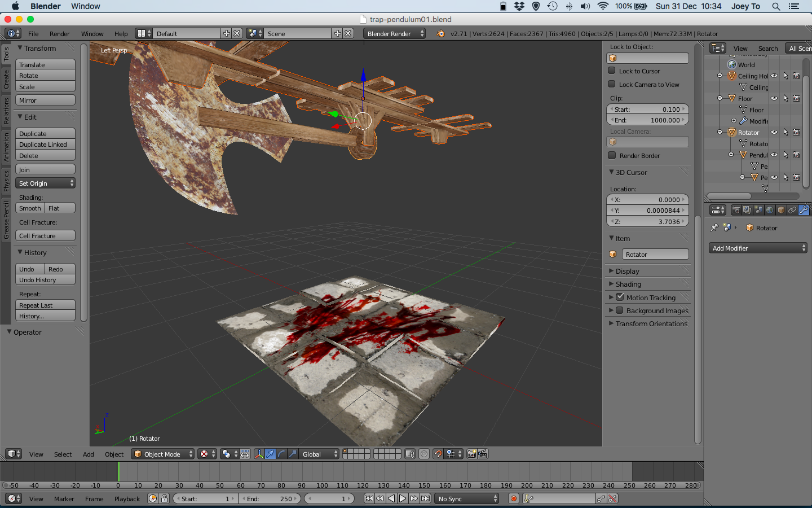Jump to the first frame in timeline
Screen dimensions: 812x508
pos(369,498)
